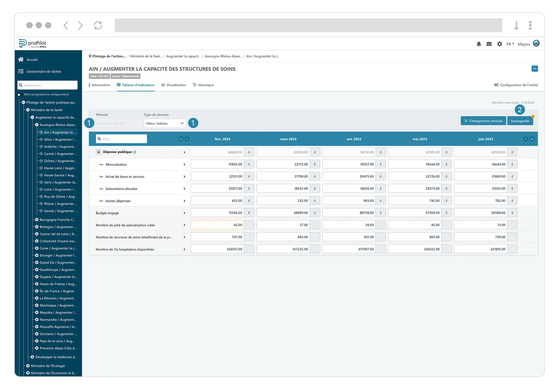Open the FR language dropdown
Screen dimensions: 559x392
pos(510,44)
